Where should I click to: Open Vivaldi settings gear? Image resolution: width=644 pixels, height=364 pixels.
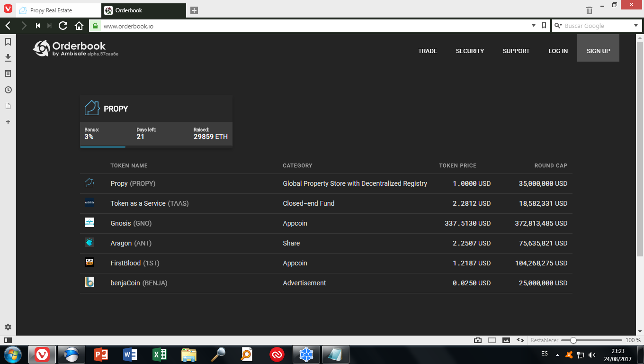[x=8, y=327]
